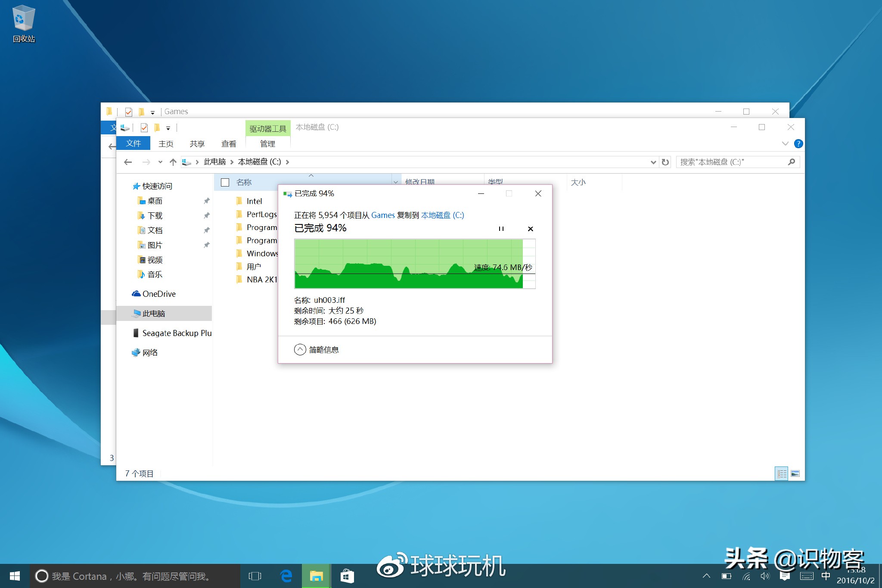Cancel the copy with the small X

click(531, 229)
